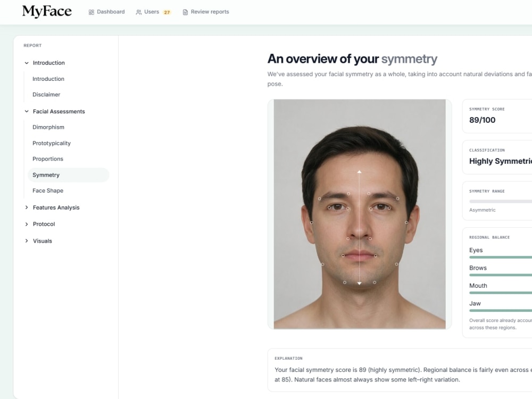Select the Features Analysis heading
This screenshot has height=399, width=532.
(56, 207)
